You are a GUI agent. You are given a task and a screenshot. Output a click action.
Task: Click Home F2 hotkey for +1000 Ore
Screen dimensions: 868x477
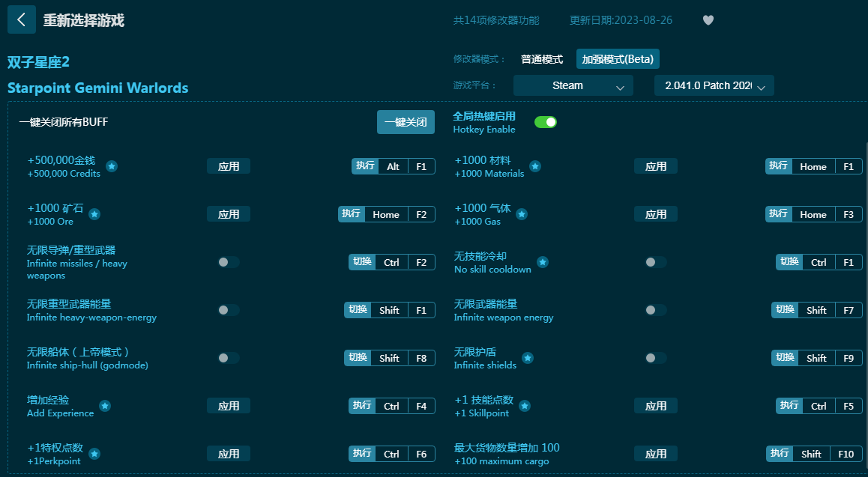coord(386,214)
